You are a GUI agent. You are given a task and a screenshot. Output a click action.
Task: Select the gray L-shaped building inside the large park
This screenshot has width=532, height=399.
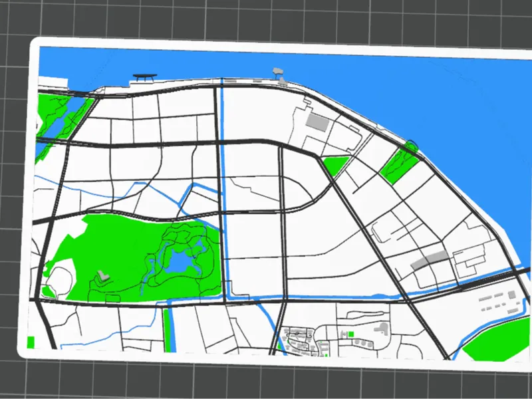104,275
